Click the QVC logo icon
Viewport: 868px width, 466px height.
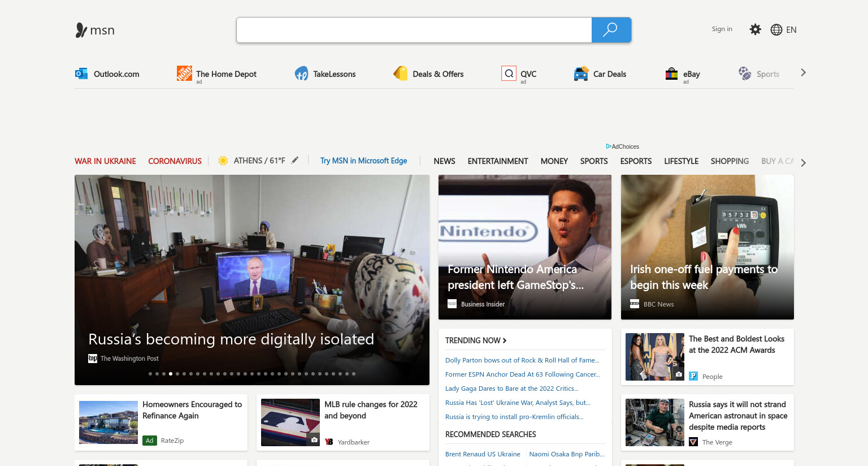point(509,74)
